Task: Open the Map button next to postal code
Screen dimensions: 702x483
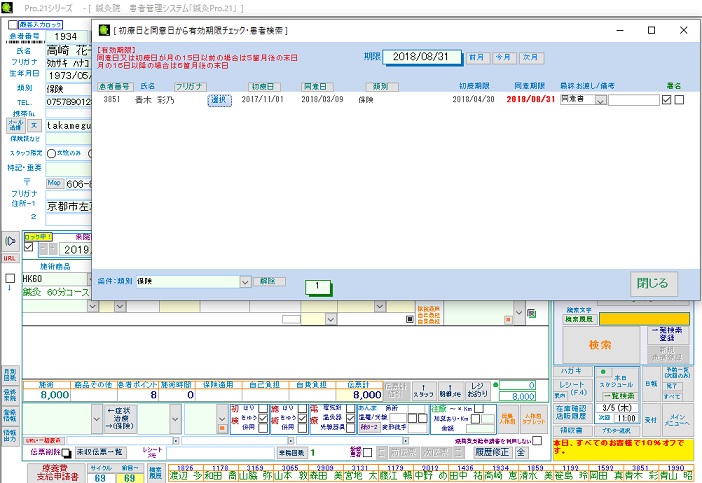Action: tap(54, 183)
